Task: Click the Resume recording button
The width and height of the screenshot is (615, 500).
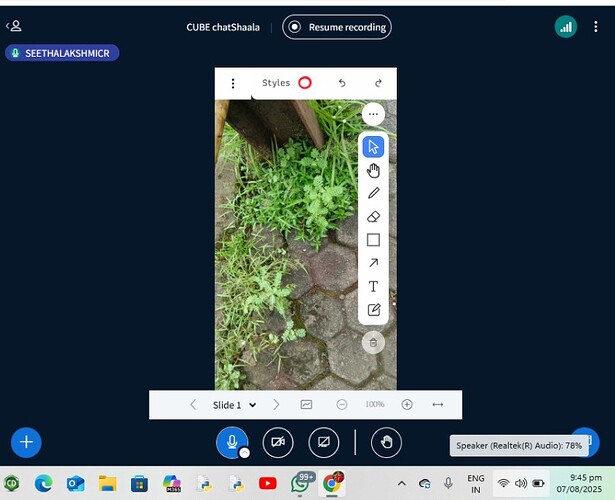Action: pyautogui.click(x=337, y=27)
